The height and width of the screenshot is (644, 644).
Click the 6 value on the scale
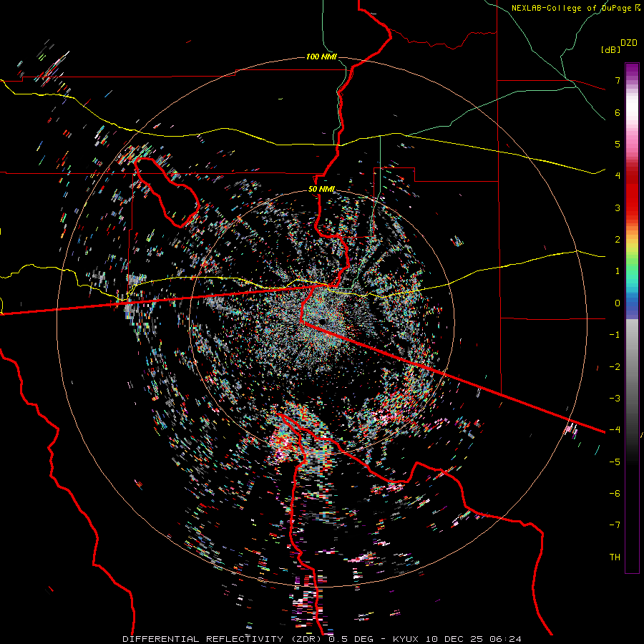(618, 112)
